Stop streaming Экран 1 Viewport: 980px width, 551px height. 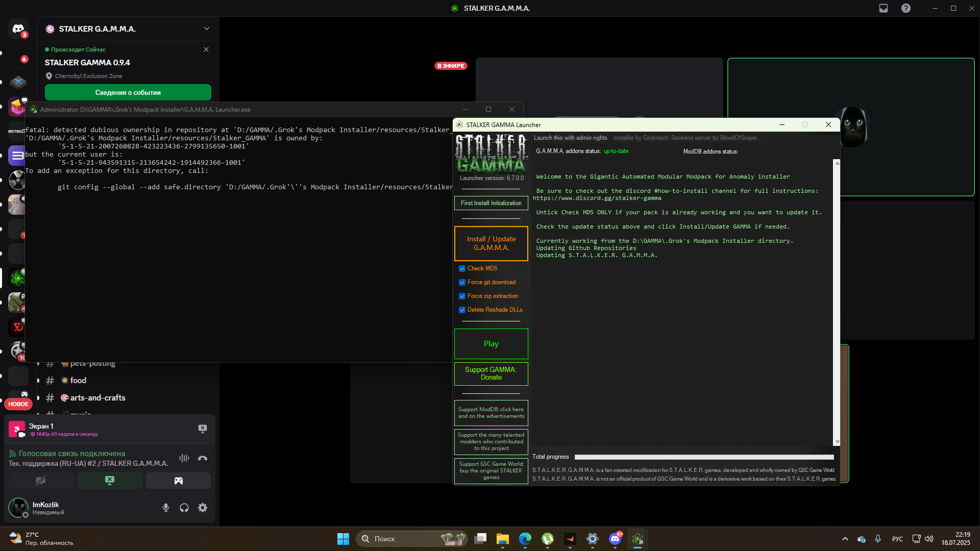[x=203, y=429]
